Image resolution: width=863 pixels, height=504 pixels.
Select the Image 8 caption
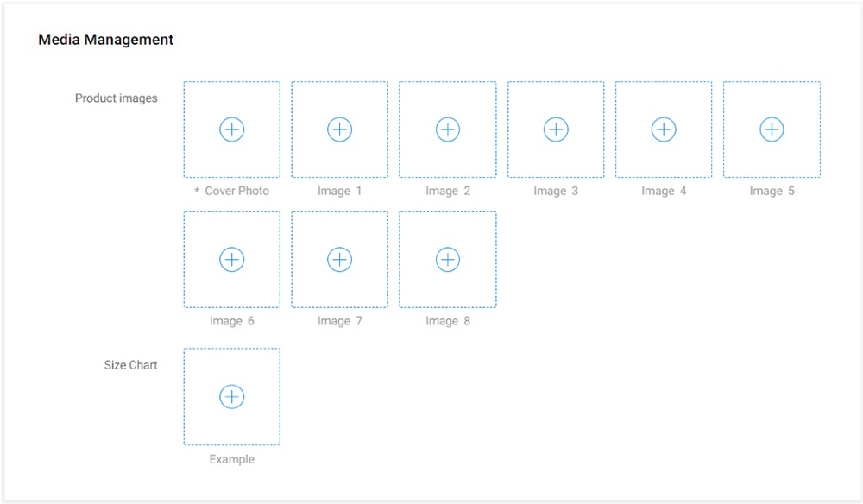447,321
